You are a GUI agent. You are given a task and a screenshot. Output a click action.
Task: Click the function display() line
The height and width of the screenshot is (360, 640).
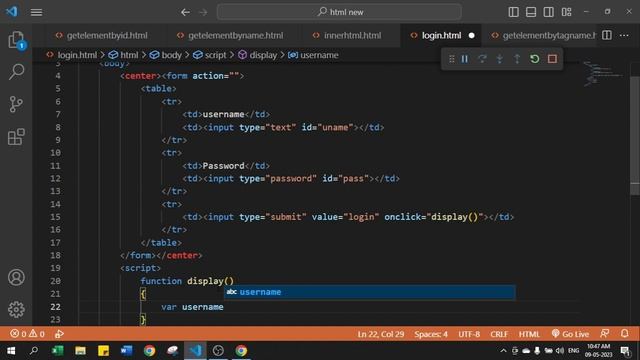tap(187, 281)
